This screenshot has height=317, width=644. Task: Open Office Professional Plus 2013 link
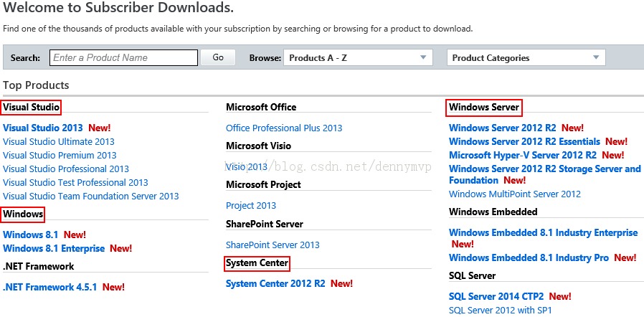point(284,128)
